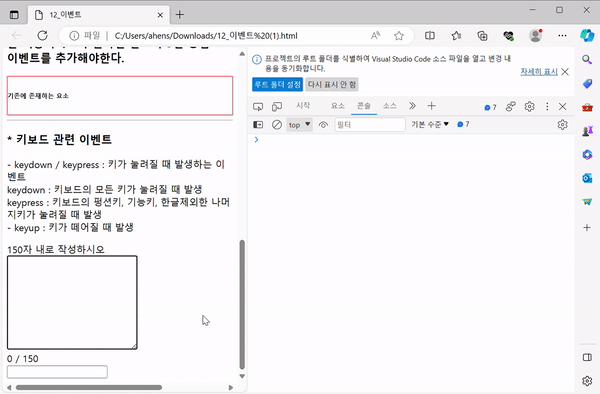Click the 7 issues badge in console bar
Image resolution: width=600 pixels, height=394 pixels.
click(463, 124)
